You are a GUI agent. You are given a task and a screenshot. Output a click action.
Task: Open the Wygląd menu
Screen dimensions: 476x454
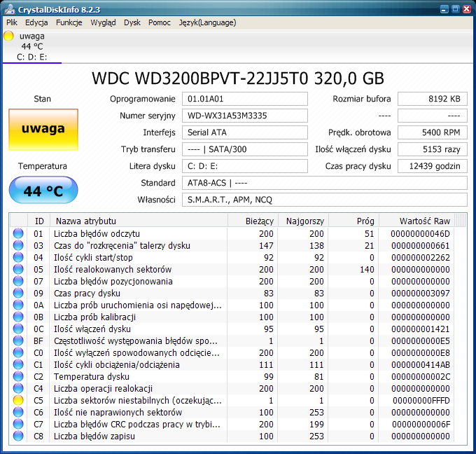tap(103, 22)
